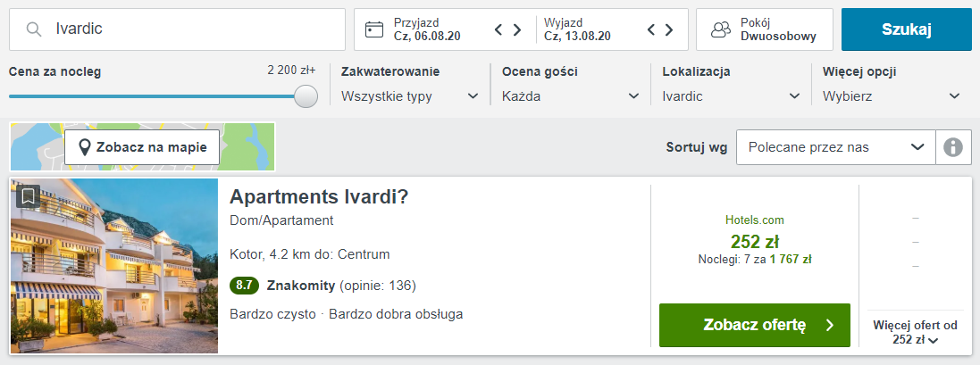
Task: Open the check-in calendar icon
Action: coord(375,29)
